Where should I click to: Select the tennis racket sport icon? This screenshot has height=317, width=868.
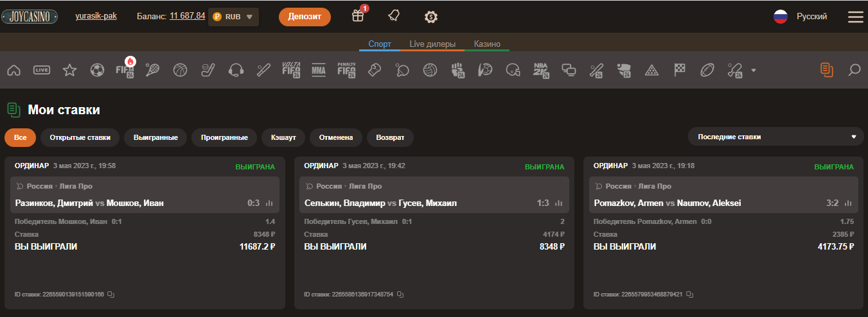pyautogui.click(x=152, y=70)
